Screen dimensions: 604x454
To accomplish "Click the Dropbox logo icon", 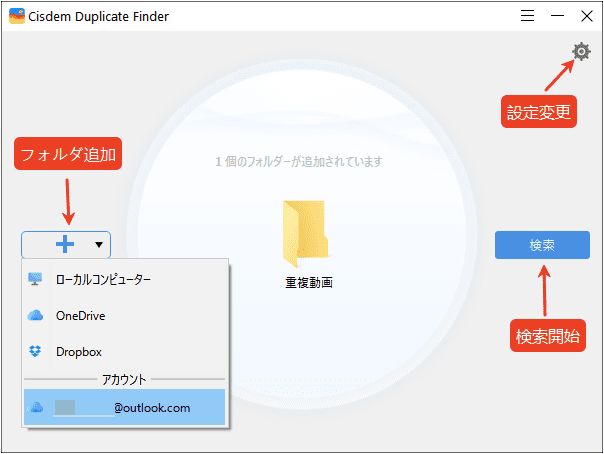I will pos(35,351).
